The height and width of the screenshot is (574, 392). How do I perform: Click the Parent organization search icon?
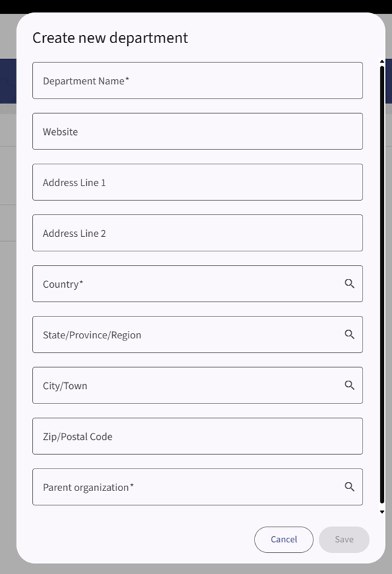pyautogui.click(x=350, y=487)
